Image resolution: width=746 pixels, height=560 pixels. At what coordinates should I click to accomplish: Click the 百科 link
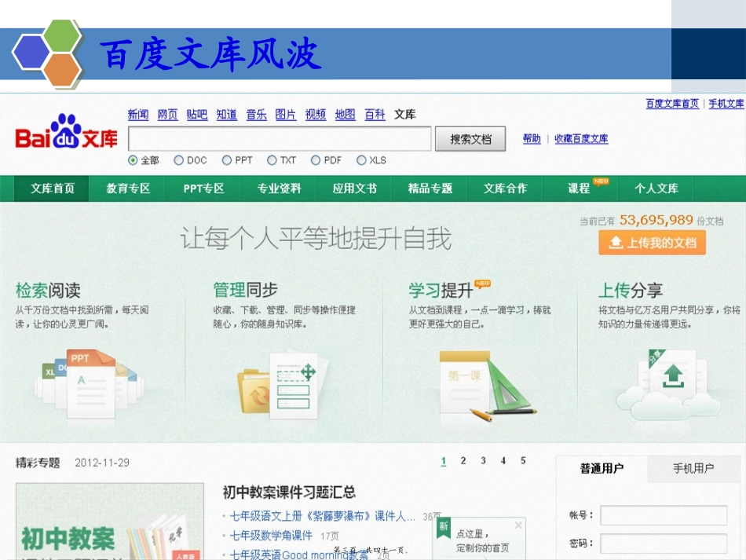pyautogui.click(x=375, y=114)
